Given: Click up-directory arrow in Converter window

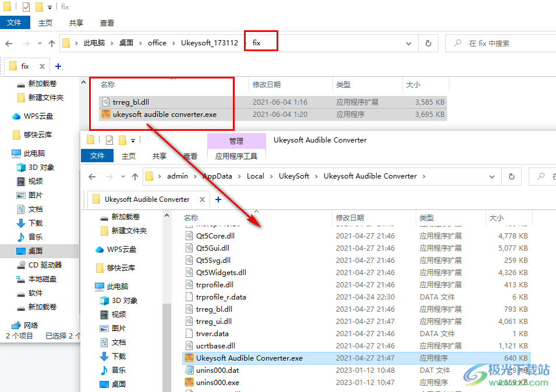Looking at the screenshot, I should [134, 176].
